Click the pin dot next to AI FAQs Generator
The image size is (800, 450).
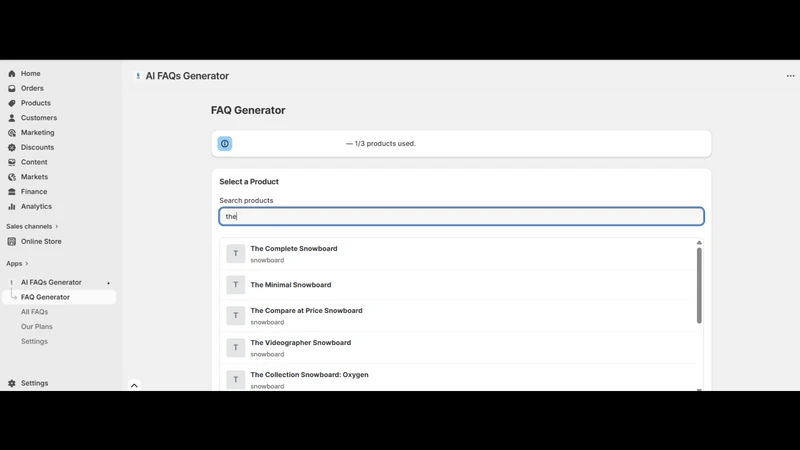108,283
